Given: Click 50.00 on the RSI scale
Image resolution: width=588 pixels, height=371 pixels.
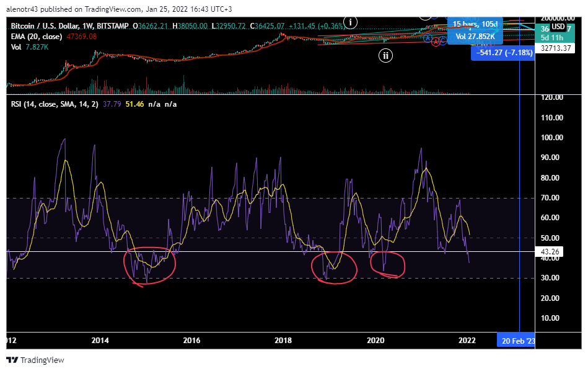Looking at the screenshot, I should pyautogui.click(x=550, y=238).
